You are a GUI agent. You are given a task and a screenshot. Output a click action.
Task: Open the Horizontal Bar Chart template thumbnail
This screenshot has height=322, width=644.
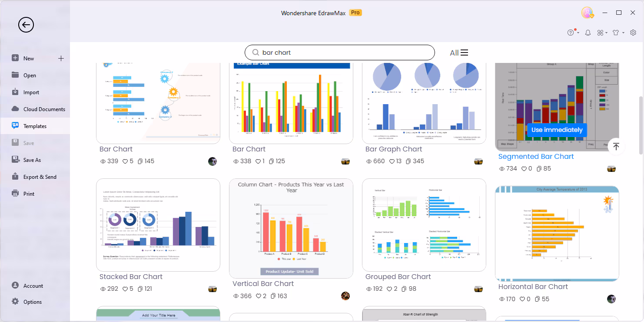click(x=557, y=233)
